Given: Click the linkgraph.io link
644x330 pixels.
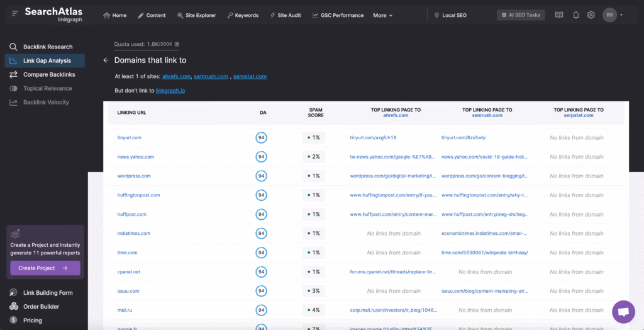Looking at the screenshot, I should click(170, 91).
